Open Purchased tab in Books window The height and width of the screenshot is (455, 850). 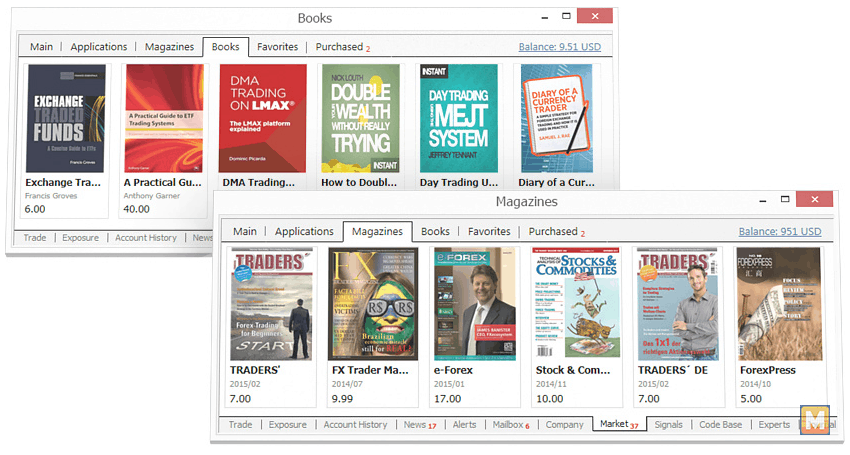pyautogui.click(x=343, y=47)
